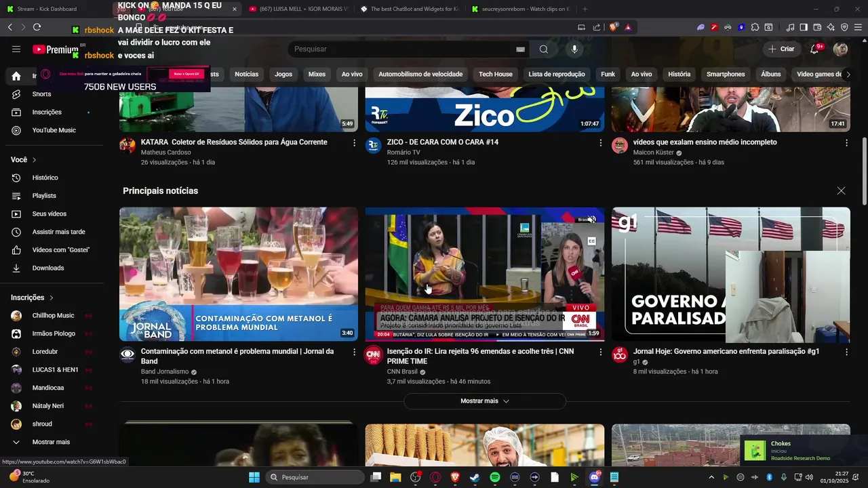The width and height of the screenshot is (868, 488).
Task: Open Assistir mais tarde in sidebar
Action: pyautogui.click(x=53, y=232)
